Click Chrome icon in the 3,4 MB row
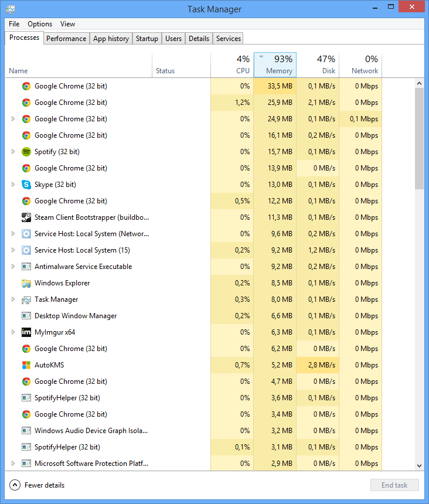 [x=26, y=414]
